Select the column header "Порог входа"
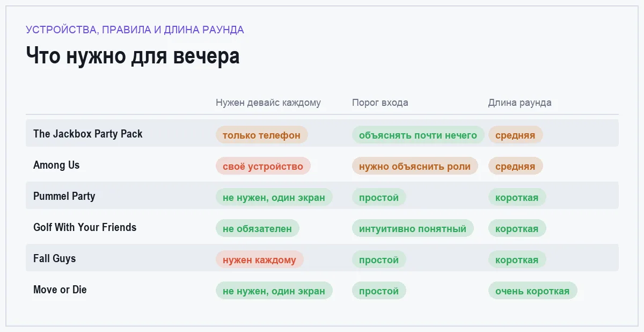Viewport: 644px width, 332px height. click(x=380, y=103)
